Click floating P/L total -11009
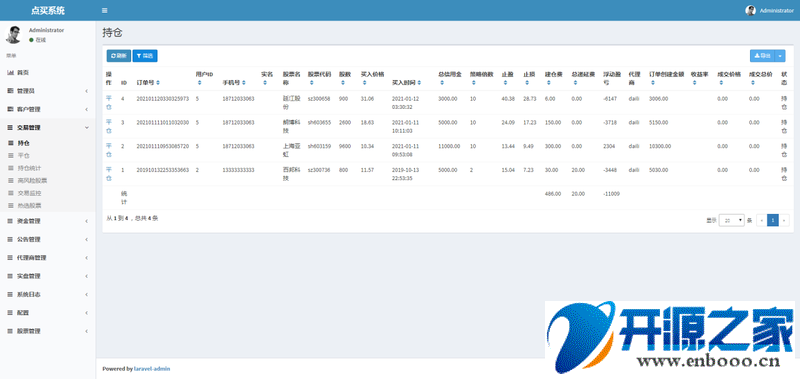Screen dimensions: 800x379 (x=611, y=194)
